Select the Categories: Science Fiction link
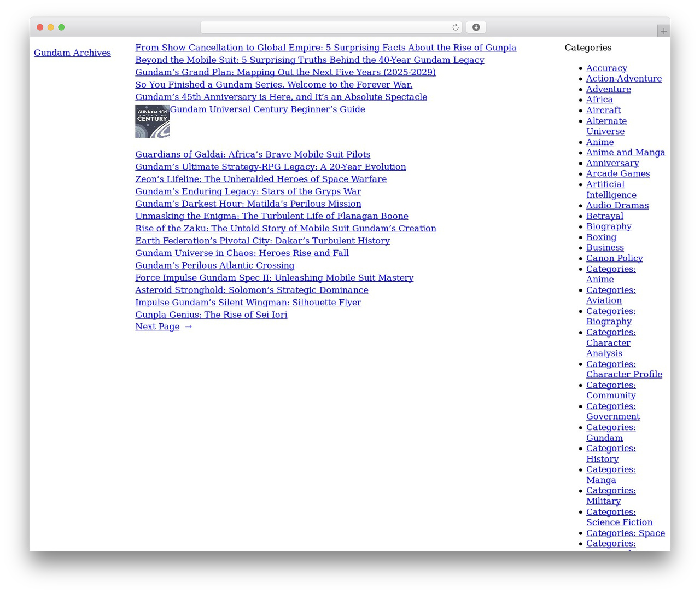The width and height of the screenshot is (700, 593). 620,518
